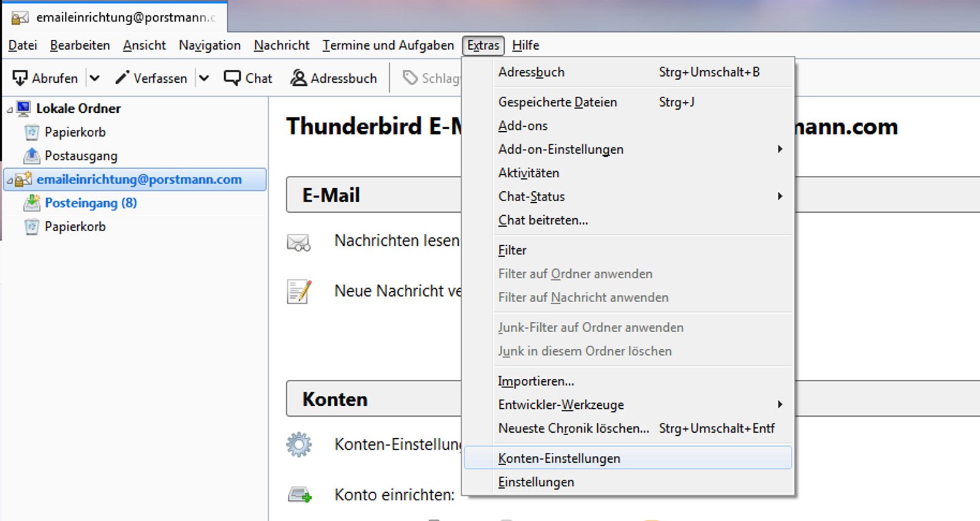Click the email account mail icon
This screenshot has height=521, width=980.
pos(23,180)
